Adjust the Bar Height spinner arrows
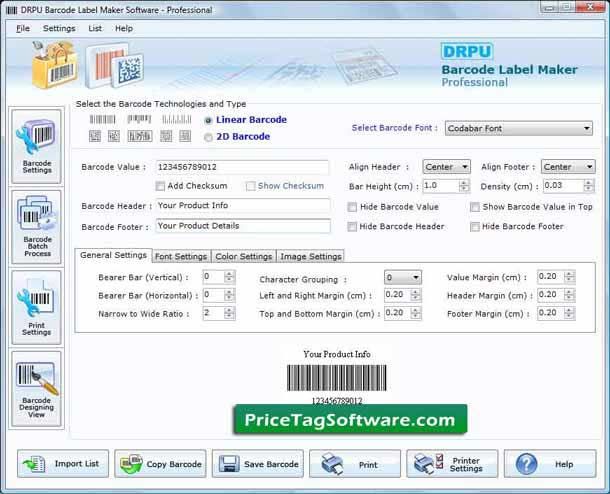Screen dimensions: 610x494 click(x=463, y=186)
